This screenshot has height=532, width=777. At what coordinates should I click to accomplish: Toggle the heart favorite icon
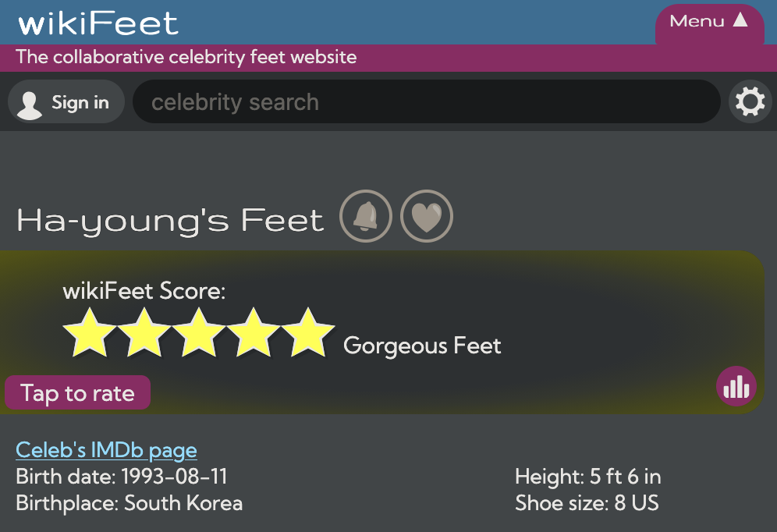tap(427, 216)
